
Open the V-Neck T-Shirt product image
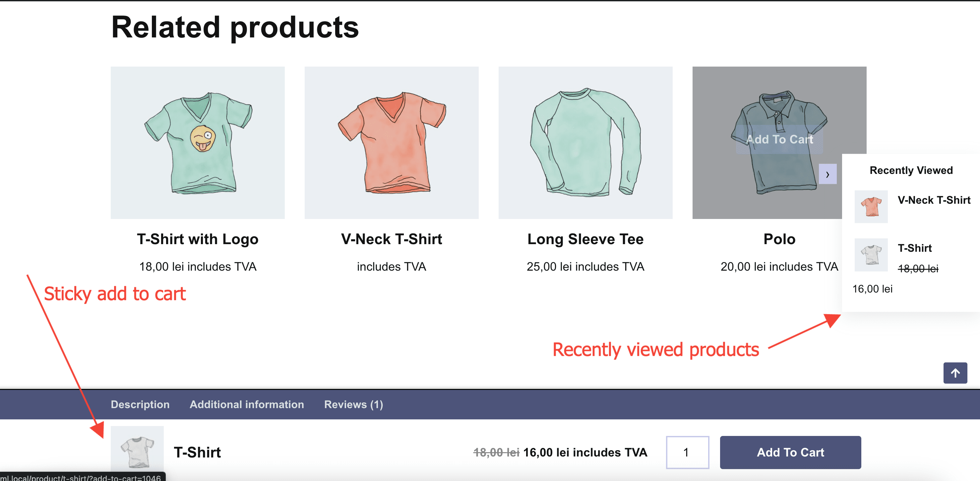coord(391,142)
